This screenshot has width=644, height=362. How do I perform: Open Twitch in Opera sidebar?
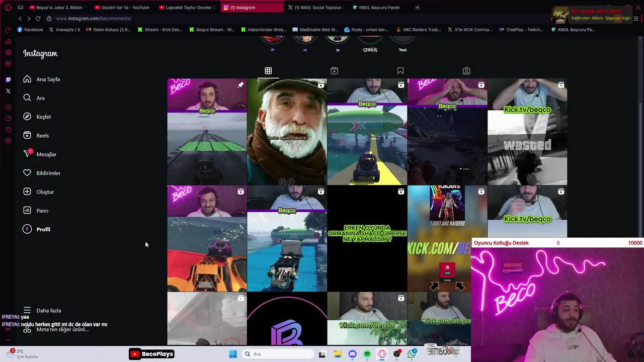click(8, 79)
